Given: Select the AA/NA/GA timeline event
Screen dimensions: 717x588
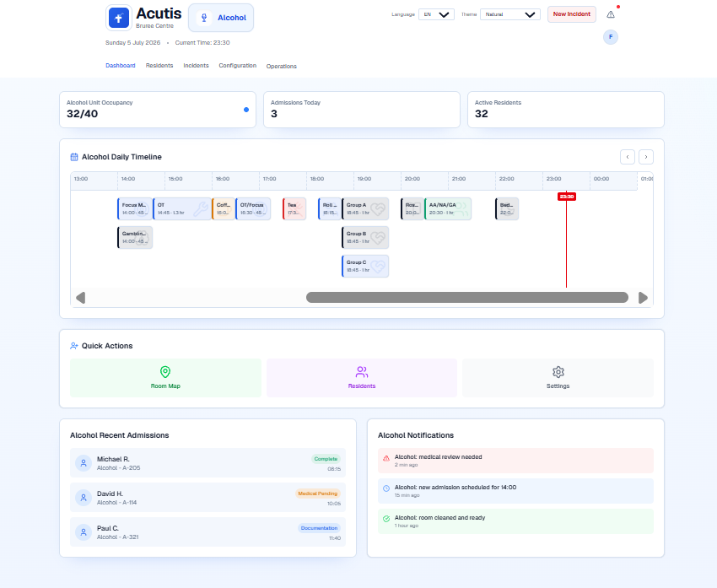Looking at the screenshot, I should click(x=448, y=209).
